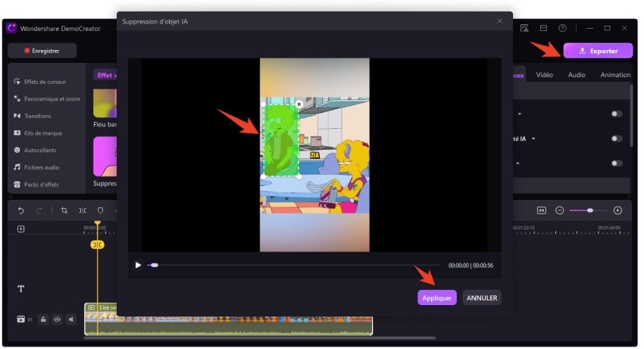Click the Effets de curseur sidebar icon

coord(17,81)
